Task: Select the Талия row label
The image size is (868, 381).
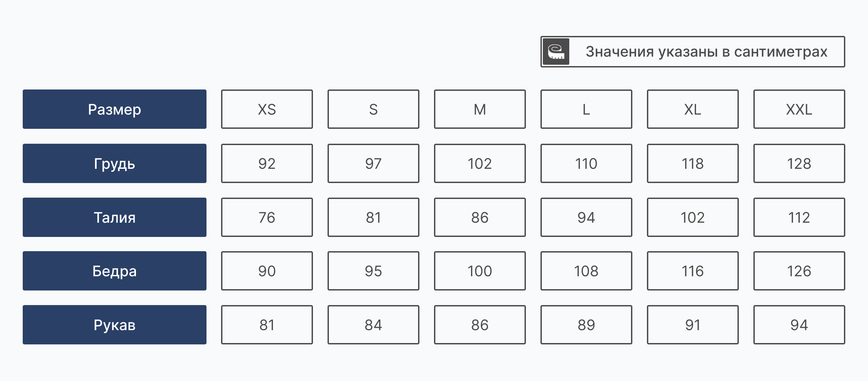Action: [114, 217]
